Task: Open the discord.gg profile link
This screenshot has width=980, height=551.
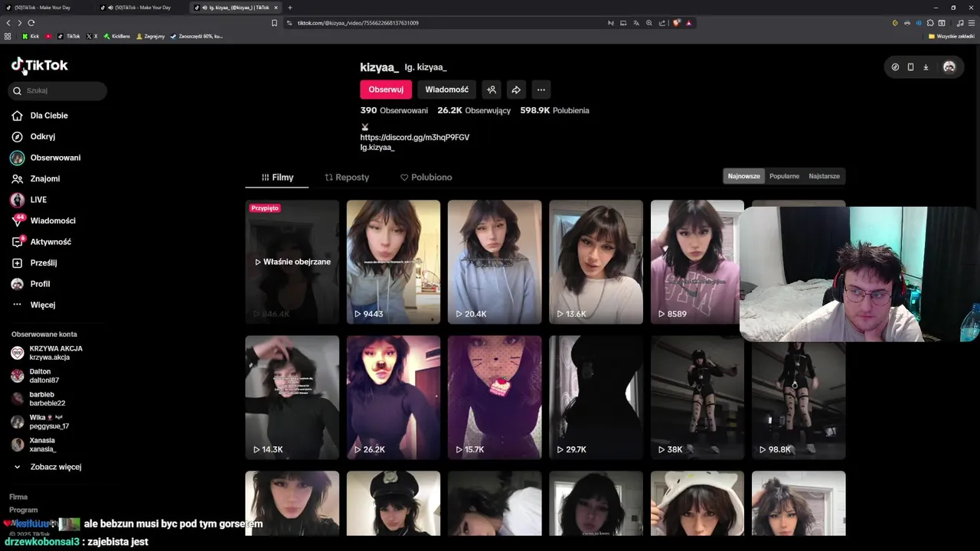Action: click(x=415, y=138)
